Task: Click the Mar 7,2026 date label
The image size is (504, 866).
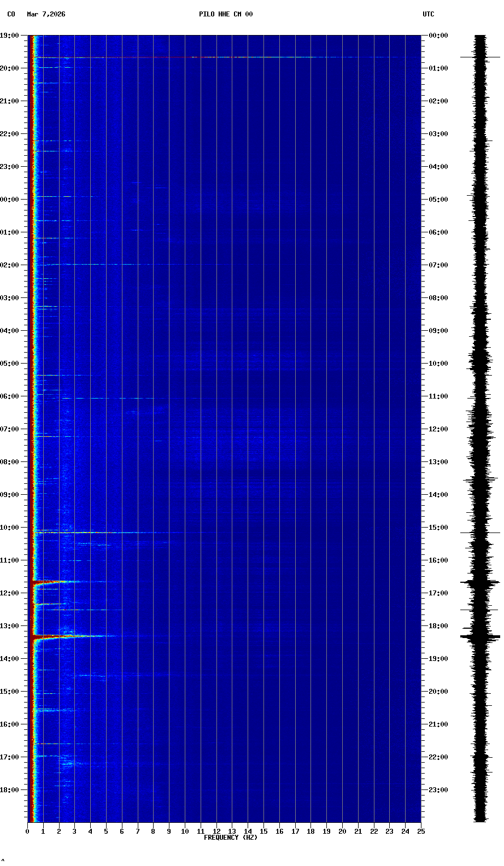Action: (46, 14)
